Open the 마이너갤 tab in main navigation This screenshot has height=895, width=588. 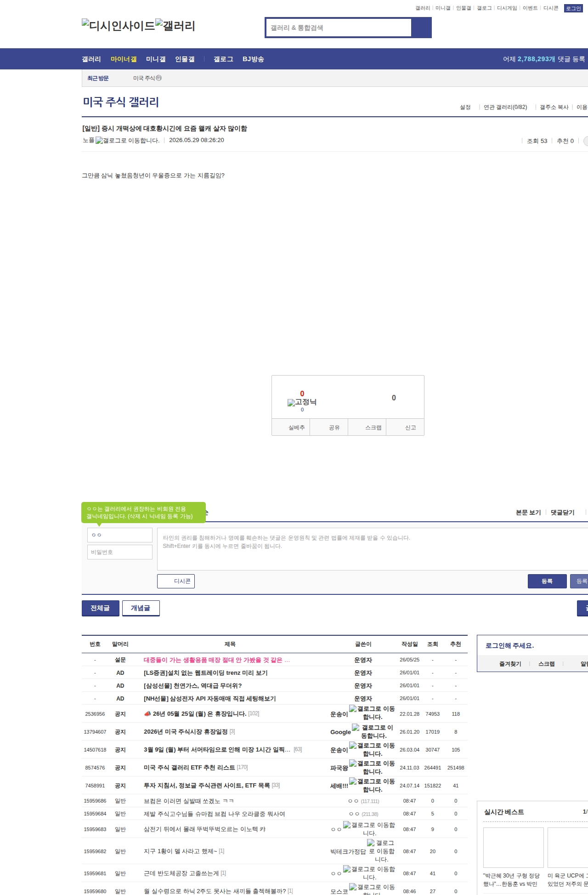click(x=124, y=59)
